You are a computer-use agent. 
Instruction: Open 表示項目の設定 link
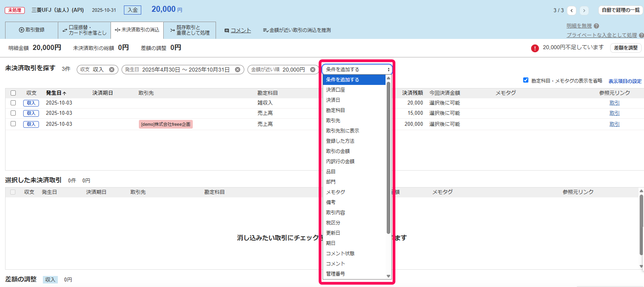pos(625,81)
